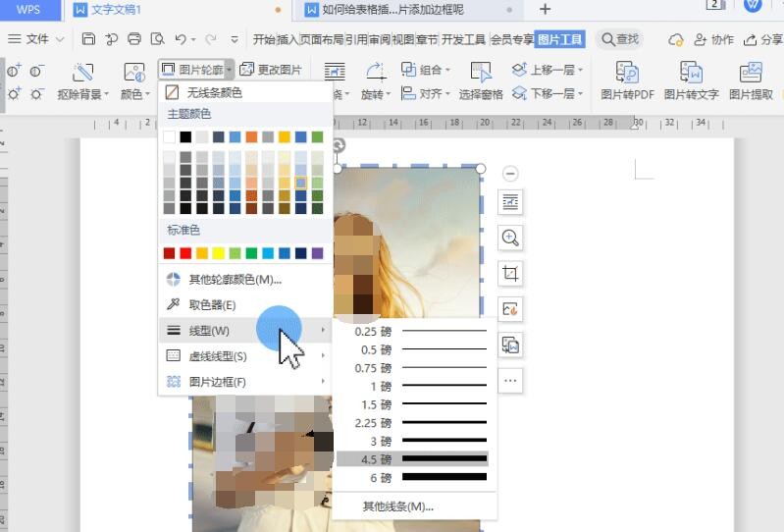784x532 pixels.
Task: Click the 图片转文字 icon
Action: [x=691, y=74]
